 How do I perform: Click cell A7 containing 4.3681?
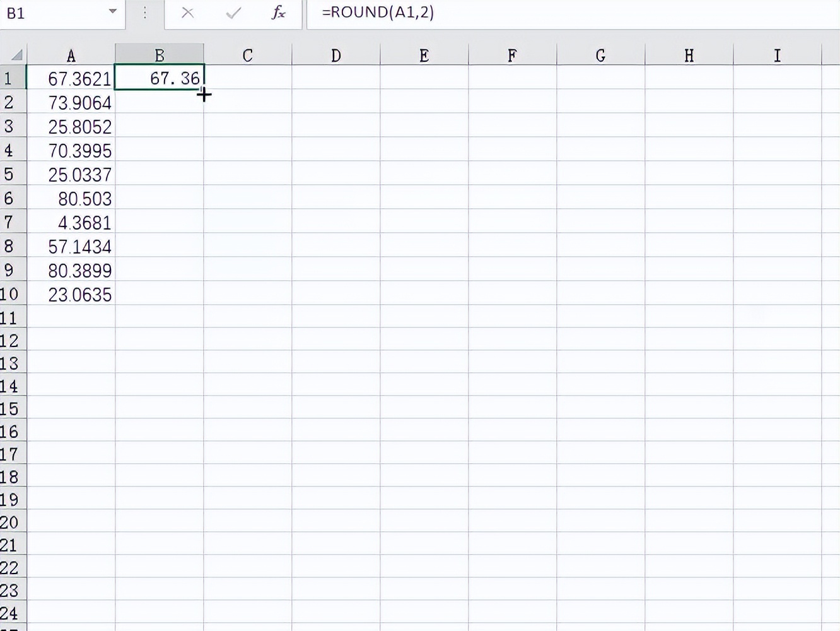[71, 221]
